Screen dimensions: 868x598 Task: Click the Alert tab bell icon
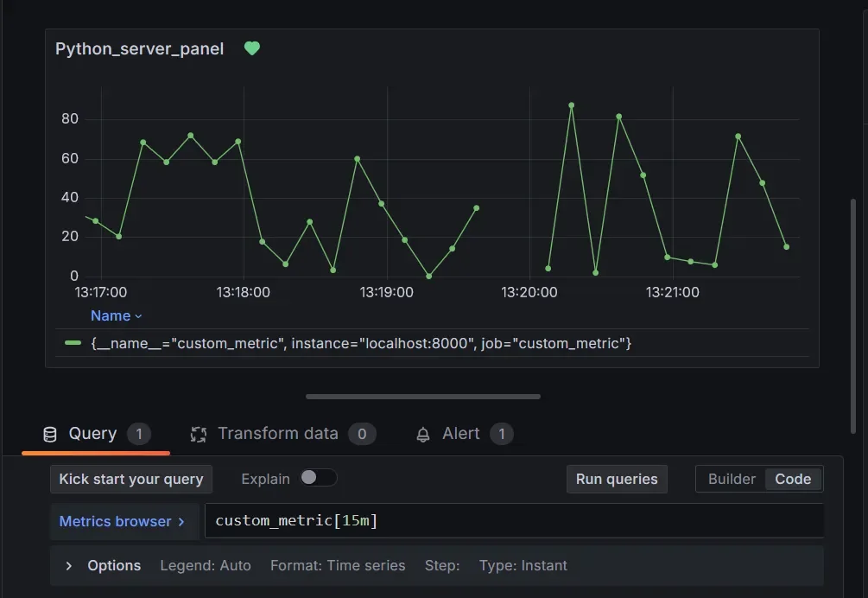(423, 435)
